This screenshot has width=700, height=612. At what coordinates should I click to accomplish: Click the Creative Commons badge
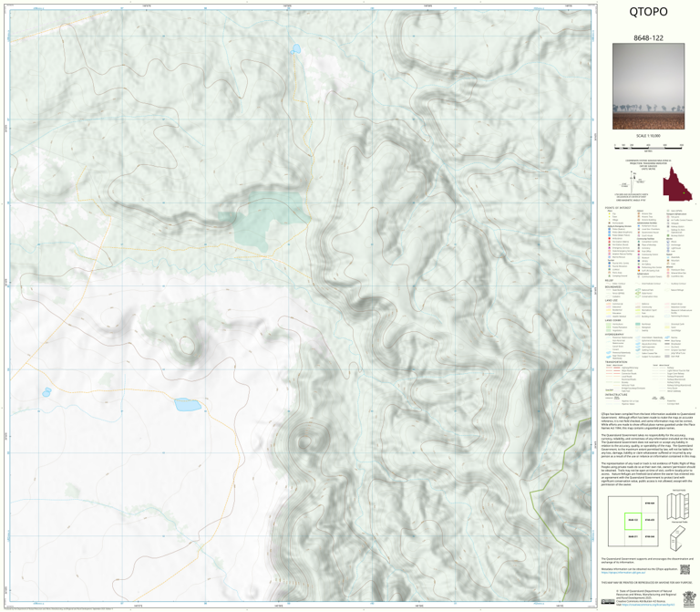tap(608, 601)
